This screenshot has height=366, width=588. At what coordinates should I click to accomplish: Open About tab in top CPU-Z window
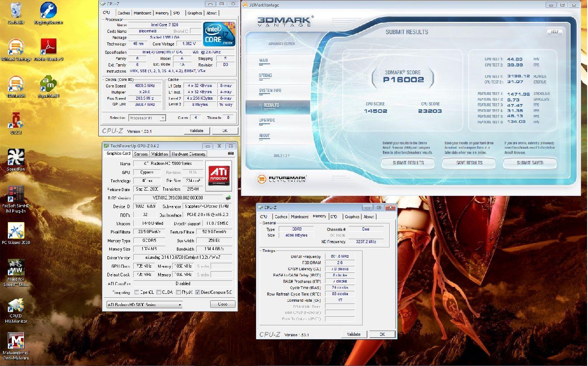tap(211, 13)
